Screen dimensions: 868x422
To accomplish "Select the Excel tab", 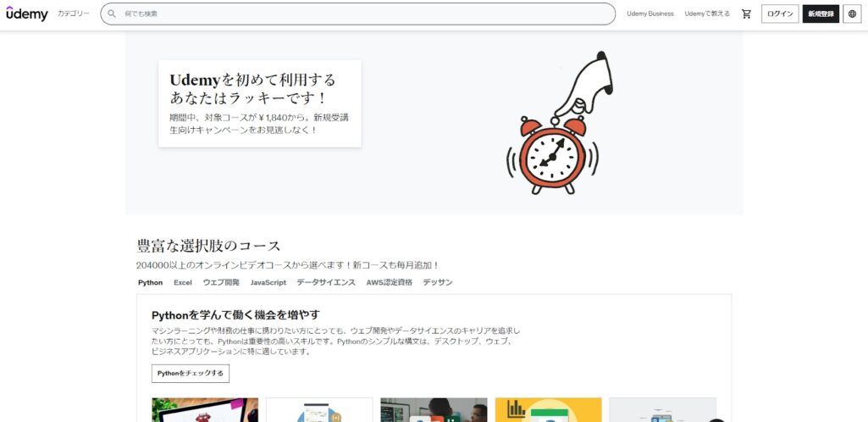I will (x=183, y=282).
